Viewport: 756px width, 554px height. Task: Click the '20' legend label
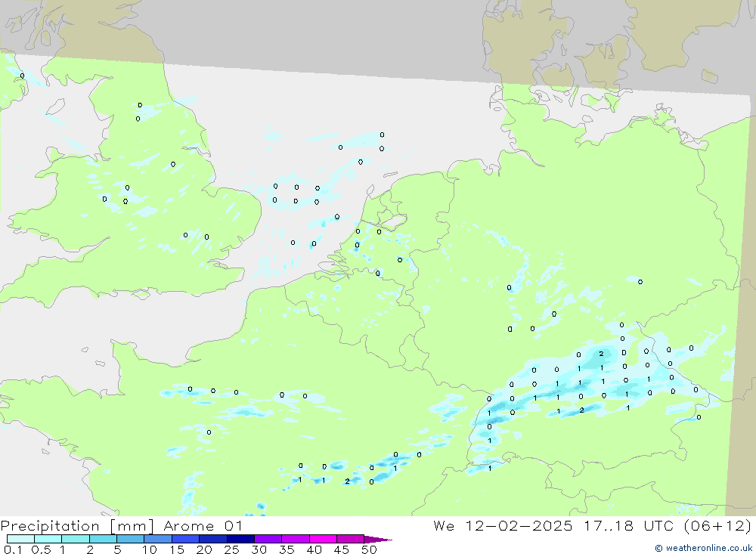point(204,549)
